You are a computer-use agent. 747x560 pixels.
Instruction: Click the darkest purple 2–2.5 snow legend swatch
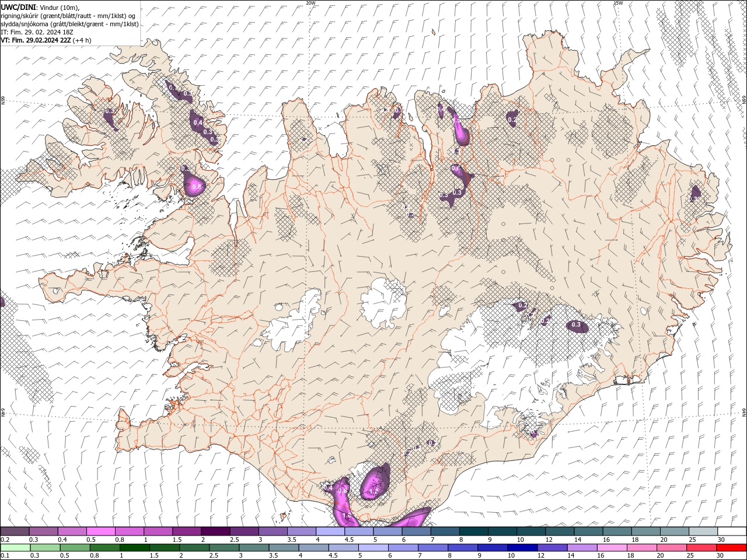click(215, 531)
